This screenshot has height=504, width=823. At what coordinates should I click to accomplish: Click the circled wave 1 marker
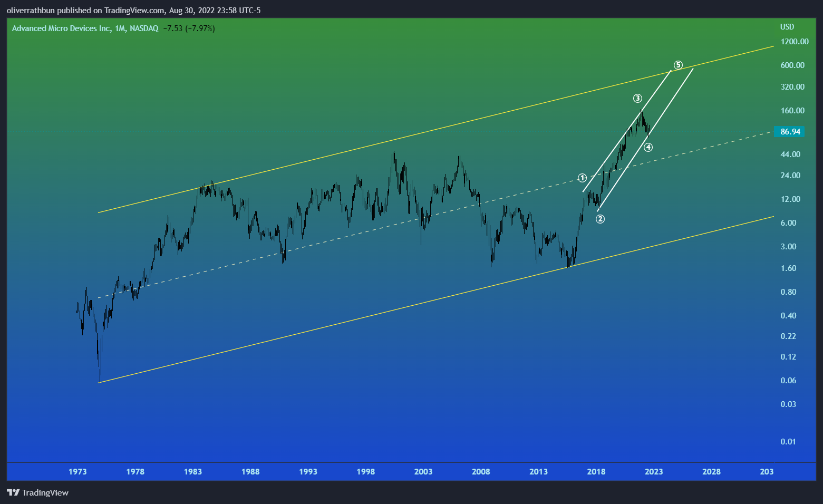pyautogui.click(x=582, y=178)
